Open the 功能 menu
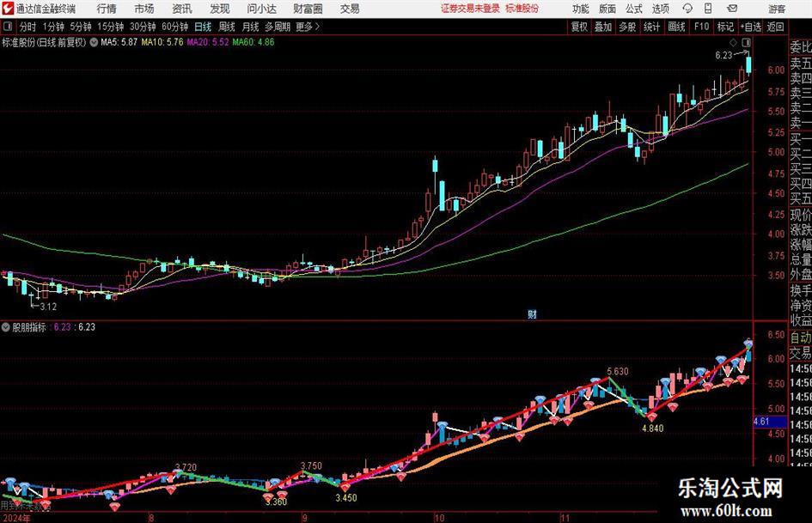Image resolution: width=812 pixels, height=523 pixels. 581,9
